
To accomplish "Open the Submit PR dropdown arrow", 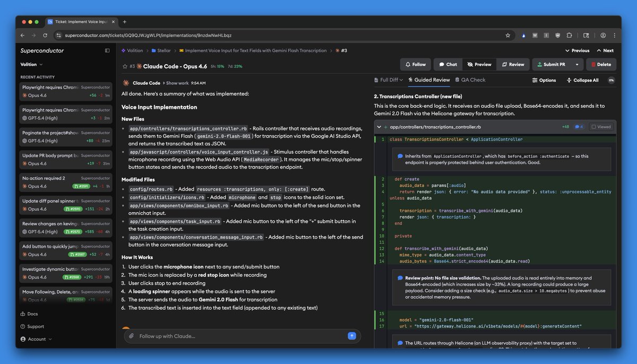I will (576, 64).
